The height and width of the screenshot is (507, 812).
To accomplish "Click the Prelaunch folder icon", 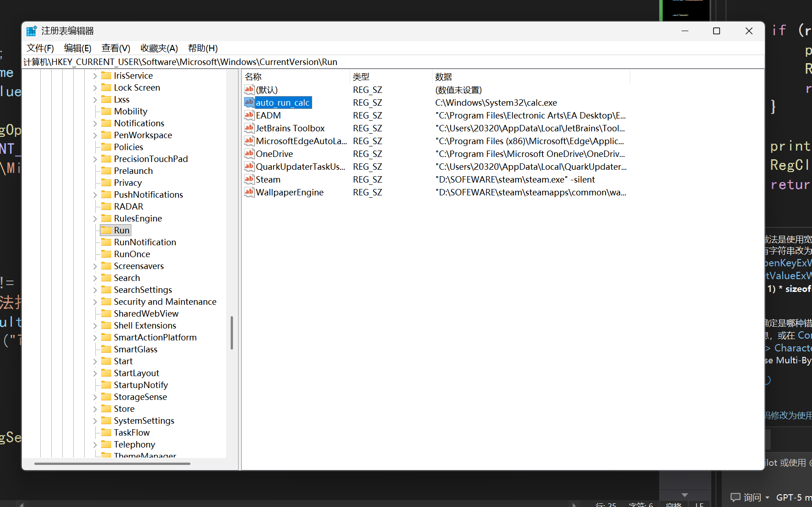I will tap(106, 170).
